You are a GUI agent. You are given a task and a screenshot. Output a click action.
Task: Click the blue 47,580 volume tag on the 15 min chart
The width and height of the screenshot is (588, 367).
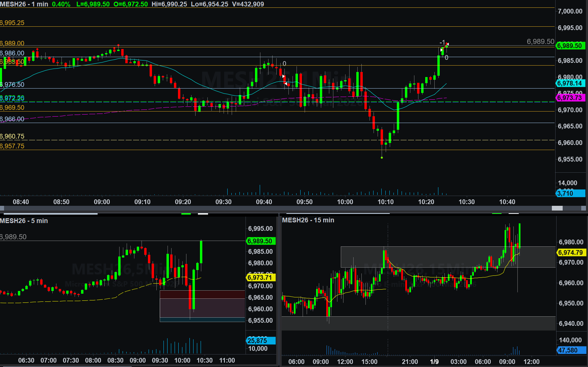click(x=570, y=350)
